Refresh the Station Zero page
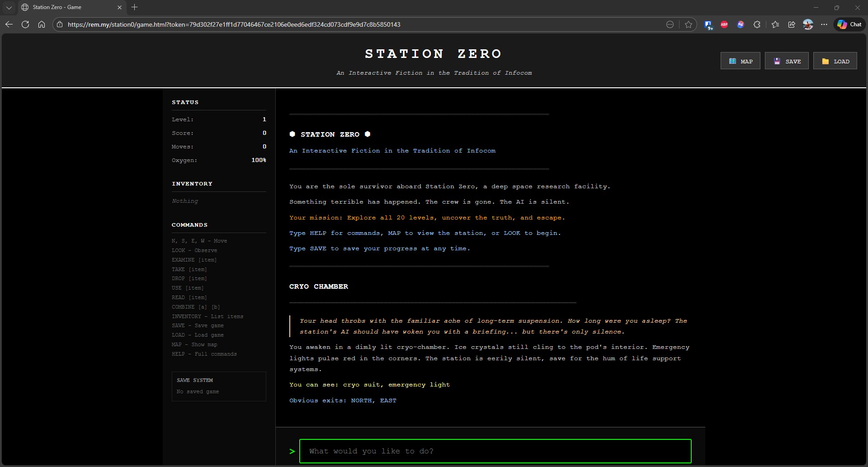Screen dimensions: 868x467 (25, 24)
